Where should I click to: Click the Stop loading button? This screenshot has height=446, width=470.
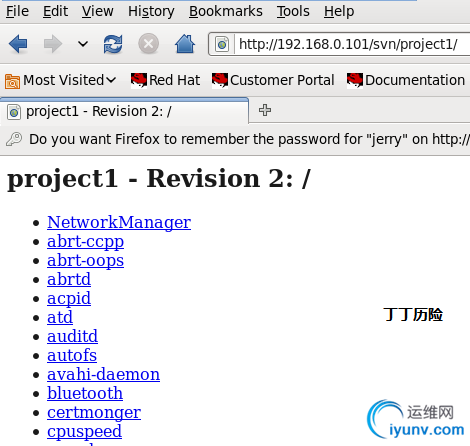(149, 44)
